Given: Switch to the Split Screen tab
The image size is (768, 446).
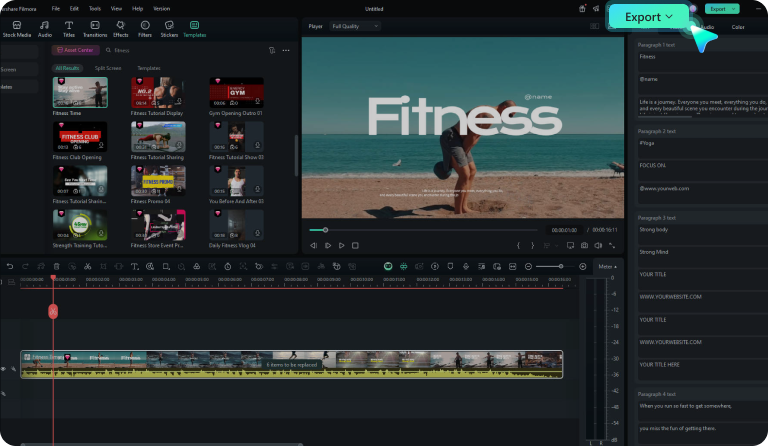Looking at the screenshot, I should click(x=108, y=68).
